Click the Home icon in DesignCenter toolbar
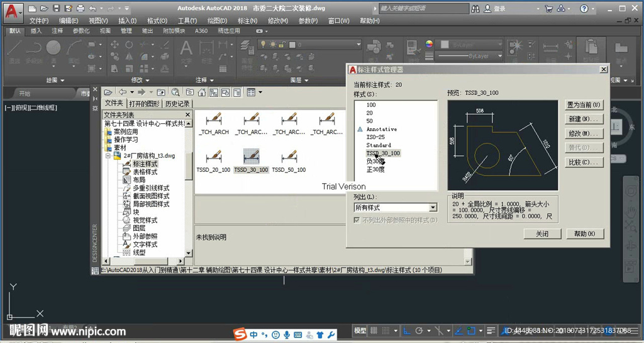Image resolution: width=644 pixels, height=343 pixels. pyautogui.click(x=202, y=93)
